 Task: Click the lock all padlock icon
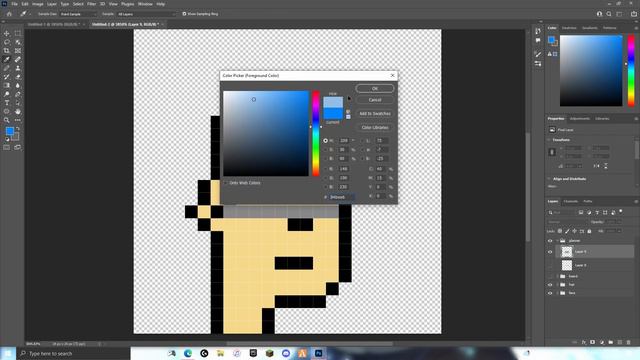589,231
